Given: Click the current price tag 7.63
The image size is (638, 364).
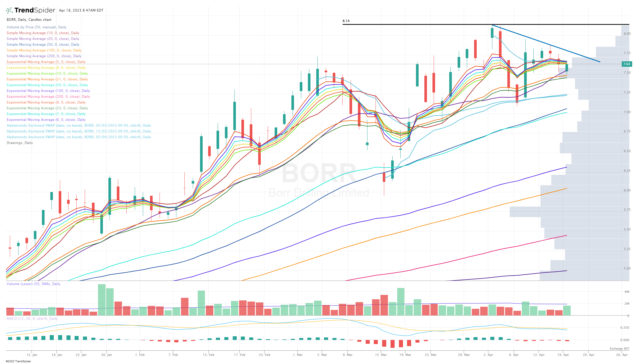Looking at the screenshot, I should click(x=626, y=64).
